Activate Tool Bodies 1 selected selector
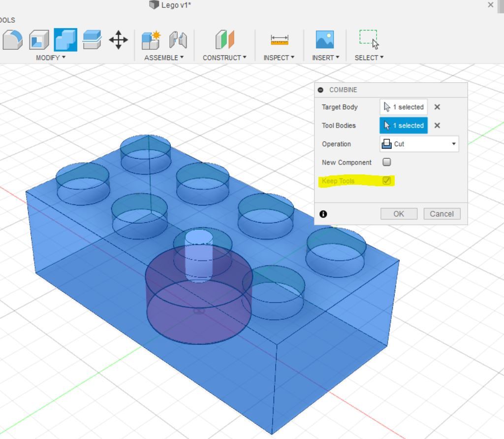 click(x=404, y=126)
